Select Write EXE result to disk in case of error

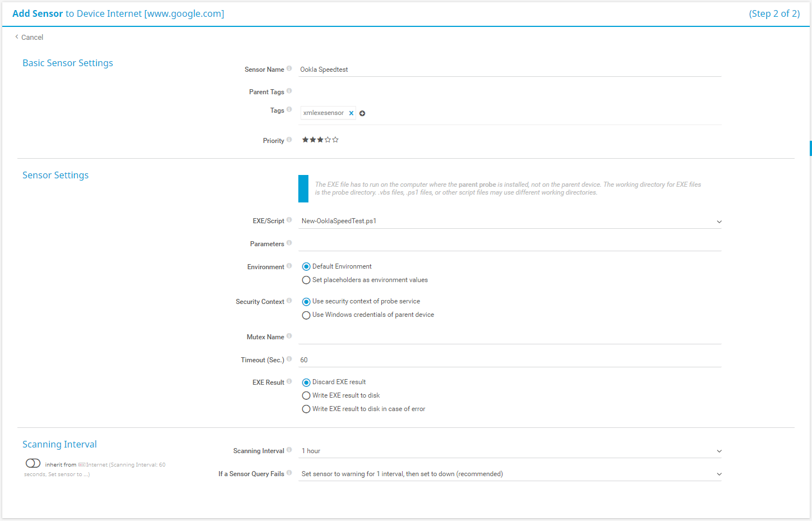pyautogui.click(x=306, y=409)
